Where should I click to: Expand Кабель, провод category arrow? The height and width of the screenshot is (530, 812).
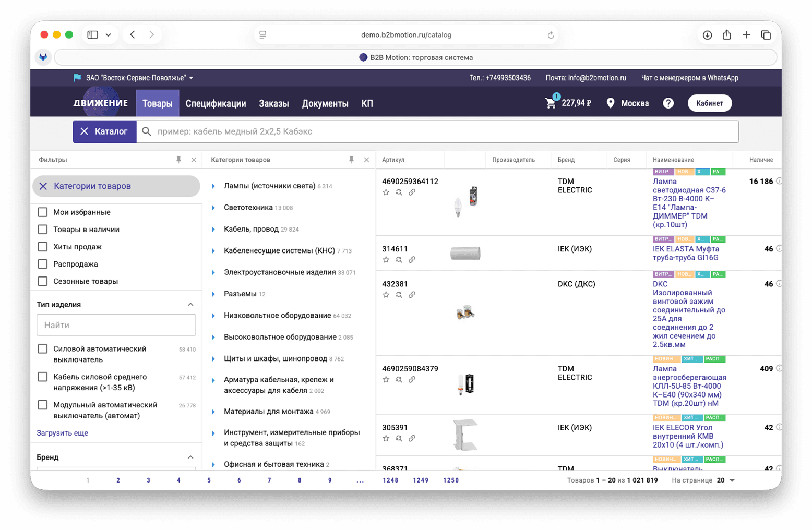coord(213,230)
